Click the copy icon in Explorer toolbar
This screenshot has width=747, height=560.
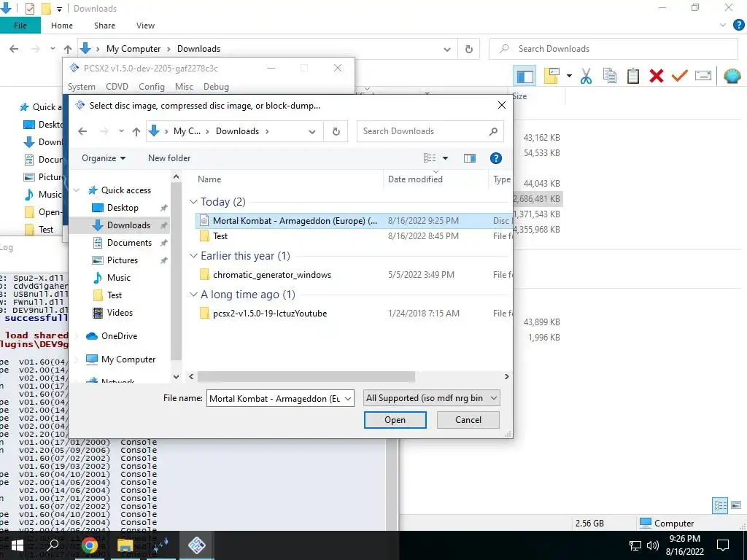point(609,76)
